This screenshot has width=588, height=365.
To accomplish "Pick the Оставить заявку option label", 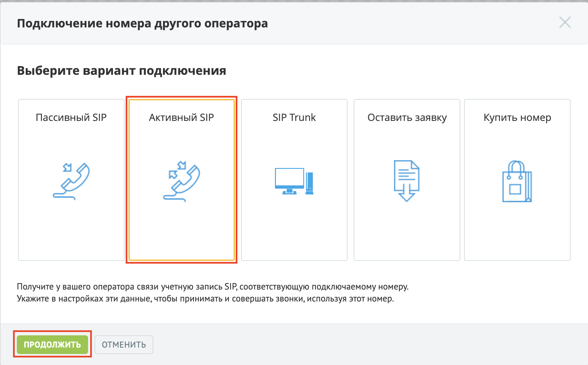I will point(407,118).
